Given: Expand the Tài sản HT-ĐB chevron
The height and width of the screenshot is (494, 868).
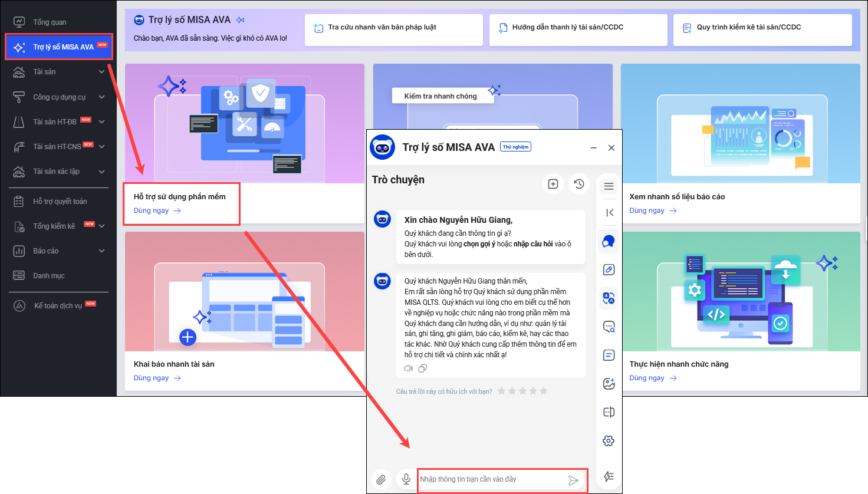Looking at the screenshot, I should [102, 122].
